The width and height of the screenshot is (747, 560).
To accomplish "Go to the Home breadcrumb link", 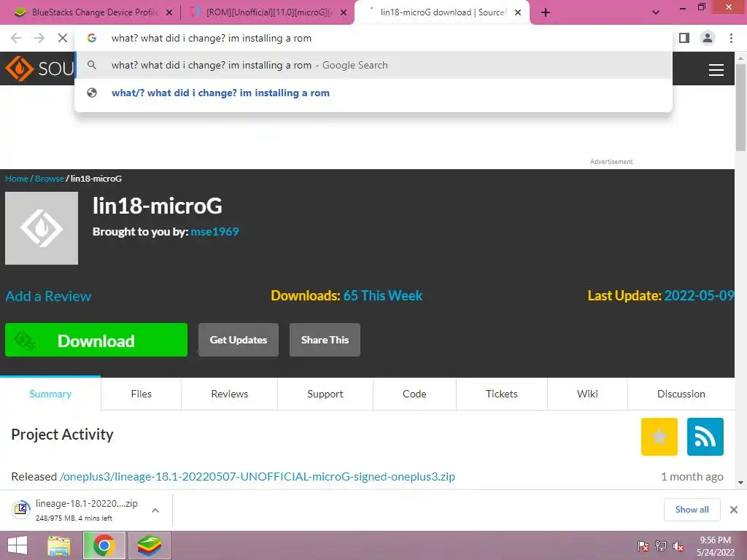I will pos(17,179).
